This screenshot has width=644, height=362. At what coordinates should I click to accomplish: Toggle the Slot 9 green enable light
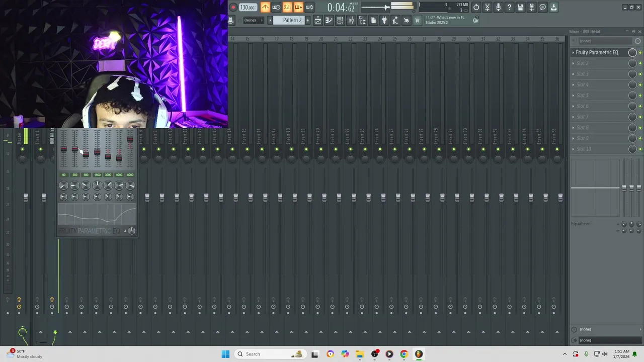click(x=640, y=138)
